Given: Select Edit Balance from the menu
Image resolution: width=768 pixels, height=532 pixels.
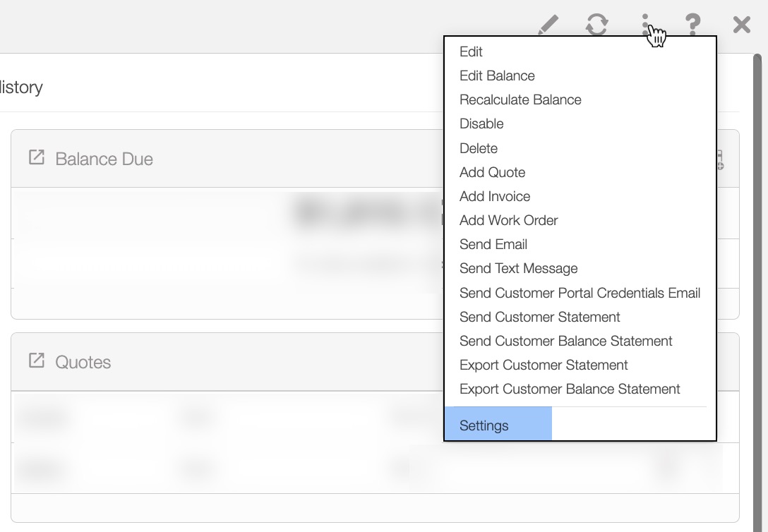Looking at the screenshot, I should (x=497, y=75).
